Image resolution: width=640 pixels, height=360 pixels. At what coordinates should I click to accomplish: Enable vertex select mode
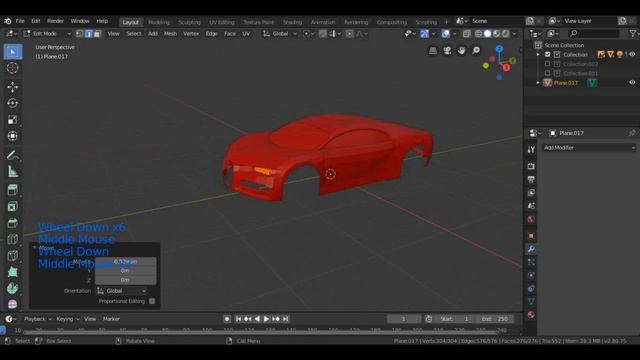coord(80,34)
